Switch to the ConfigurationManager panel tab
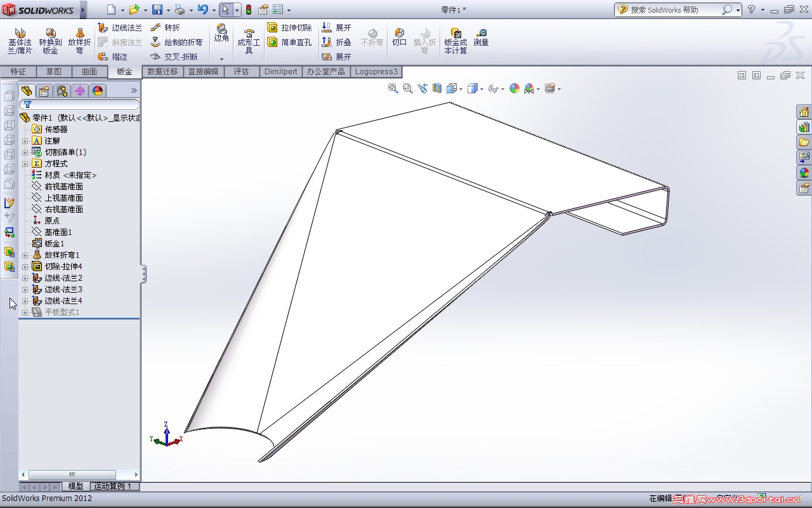Image resolution: width=812 pixels, height=508 pixels. 62,91
